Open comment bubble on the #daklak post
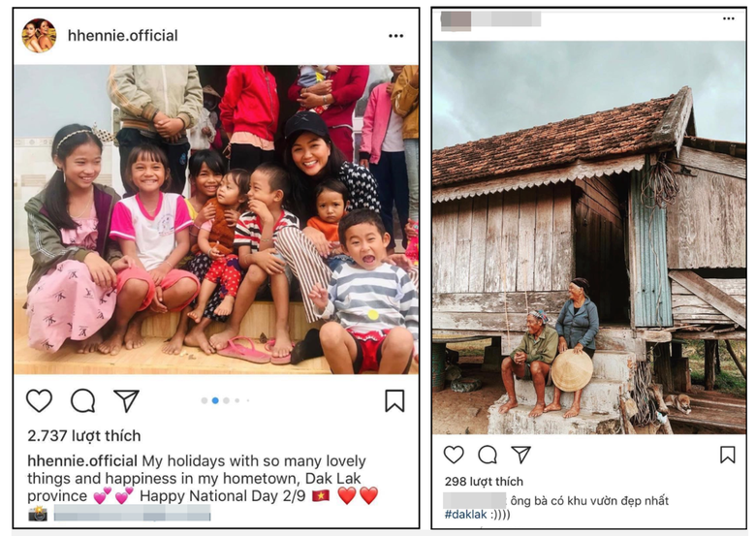 (488, 455)
